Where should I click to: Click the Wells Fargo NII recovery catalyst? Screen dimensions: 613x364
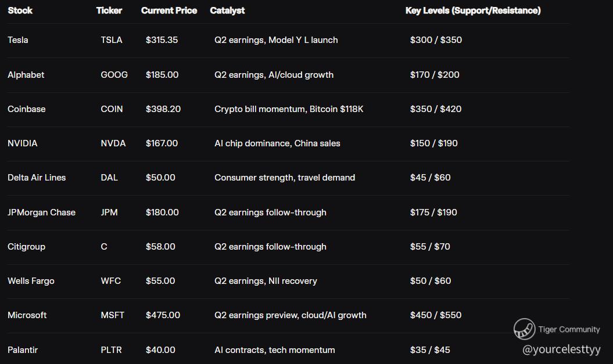tap(266, 281)
